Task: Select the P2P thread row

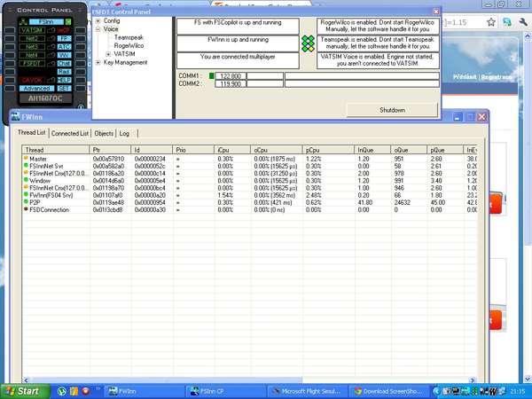Action: tap(249, 202)
